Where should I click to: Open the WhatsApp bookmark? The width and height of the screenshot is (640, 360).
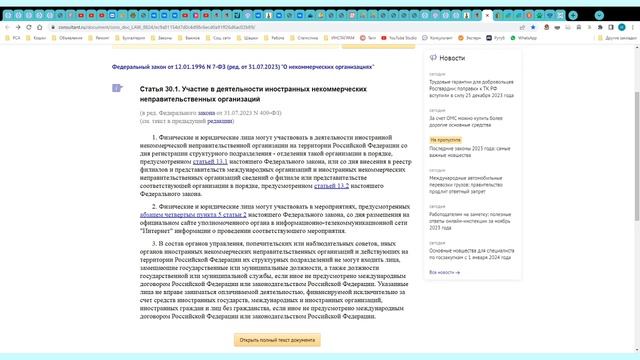coord(524,38)
